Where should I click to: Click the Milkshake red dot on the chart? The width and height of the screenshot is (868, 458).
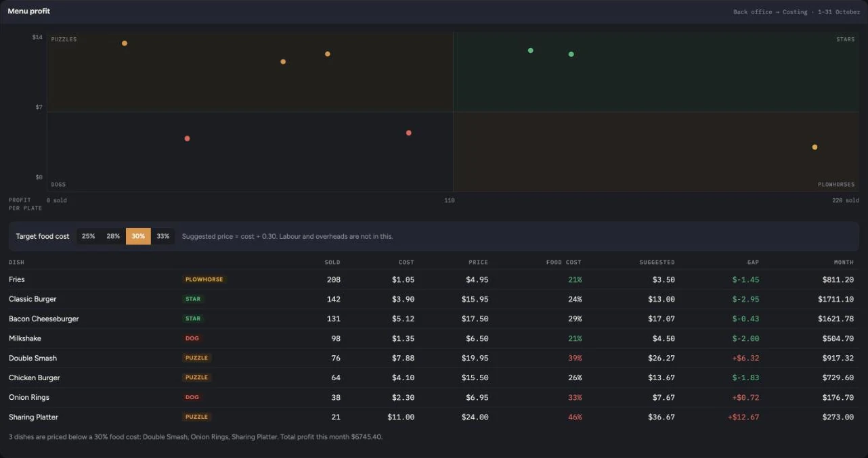[x=408, y=133]
